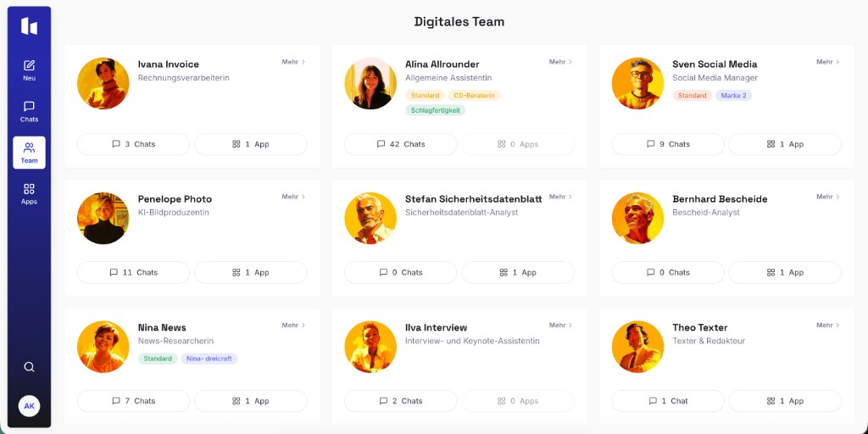Click Stefan Sicherheitsdatenblatt's avatar picture
The height and width of the screenshot is (434, 868).
(x=370, y=218)
